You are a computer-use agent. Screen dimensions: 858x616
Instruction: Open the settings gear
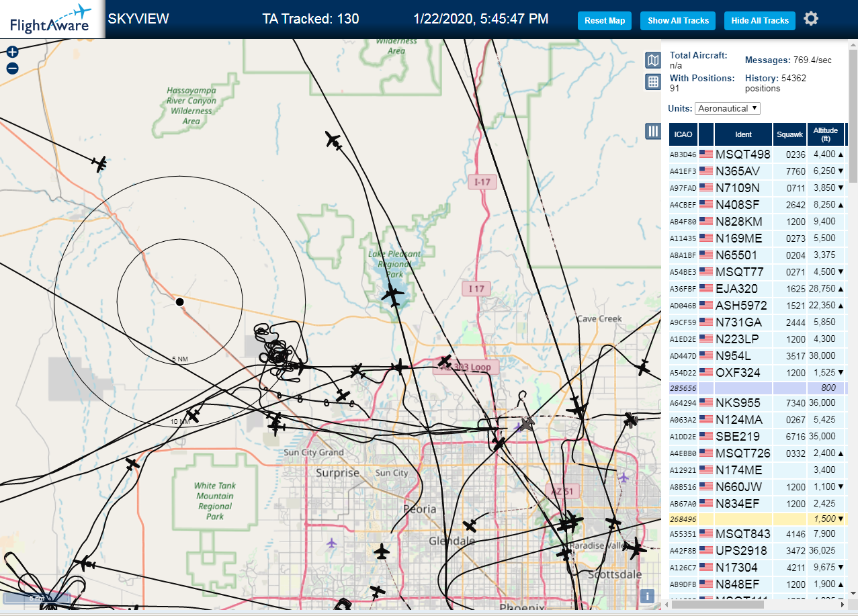811,19
